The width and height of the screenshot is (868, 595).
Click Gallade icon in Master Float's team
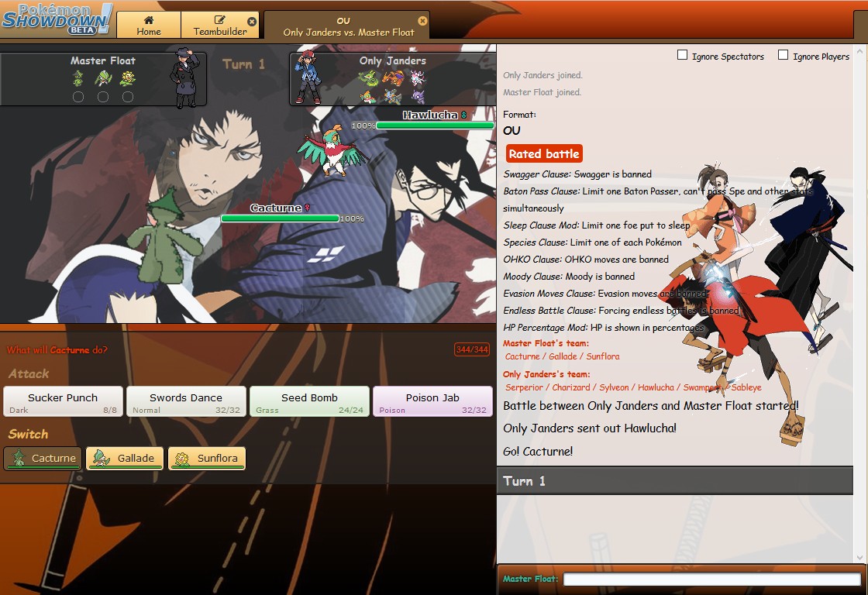(103, 78)
